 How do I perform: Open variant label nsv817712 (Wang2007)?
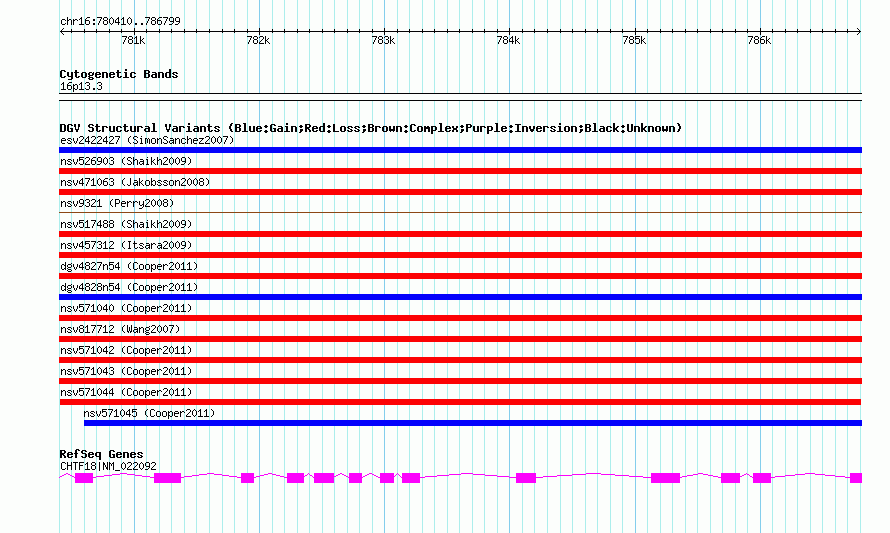[x=120, y=329]
